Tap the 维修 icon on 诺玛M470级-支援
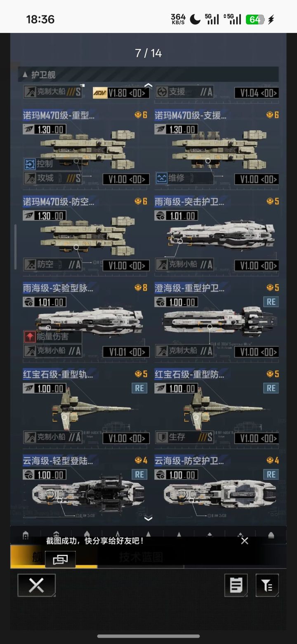297x644 pixels. (x=161, y=178)
